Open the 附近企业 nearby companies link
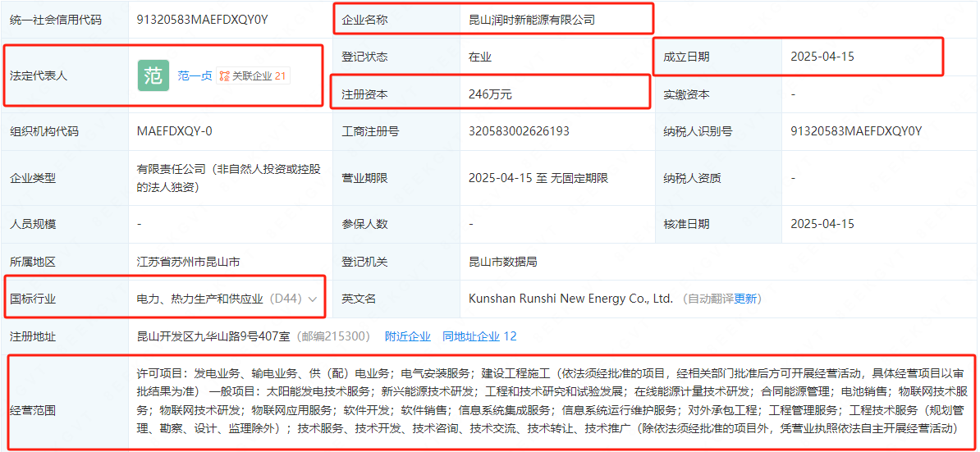980x452 pixels. pyautogui.click(x=407, y=336)
